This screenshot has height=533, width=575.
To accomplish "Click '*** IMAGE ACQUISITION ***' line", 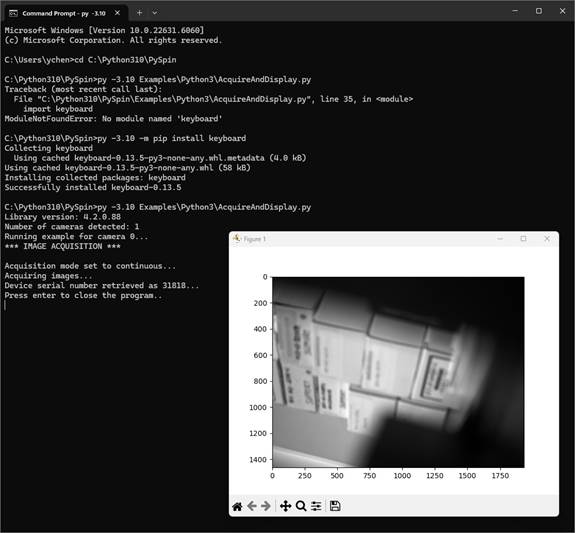I will tap(62, 246).
